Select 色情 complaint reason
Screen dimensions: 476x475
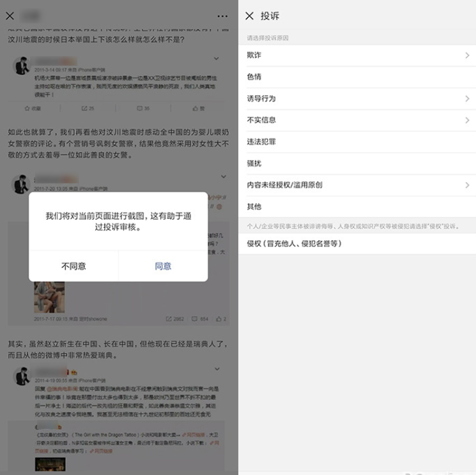tap(357, 77)
